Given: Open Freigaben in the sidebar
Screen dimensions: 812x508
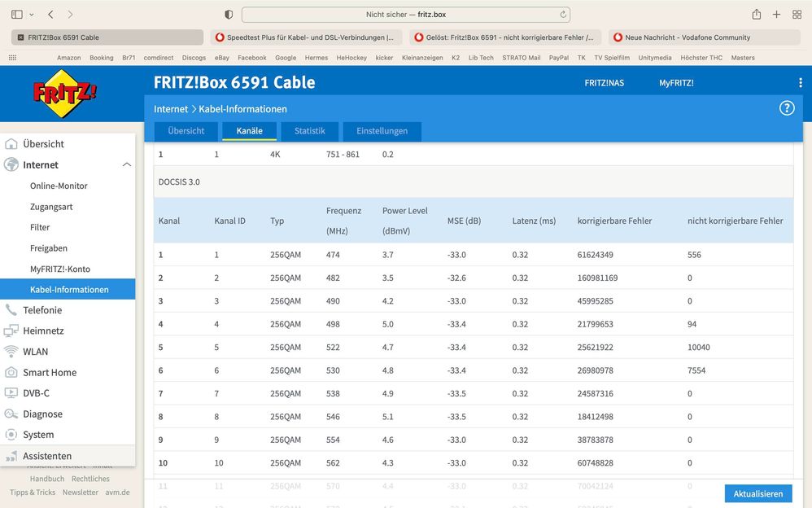Looking at the screenshot, I should click(x=49, y=248).
